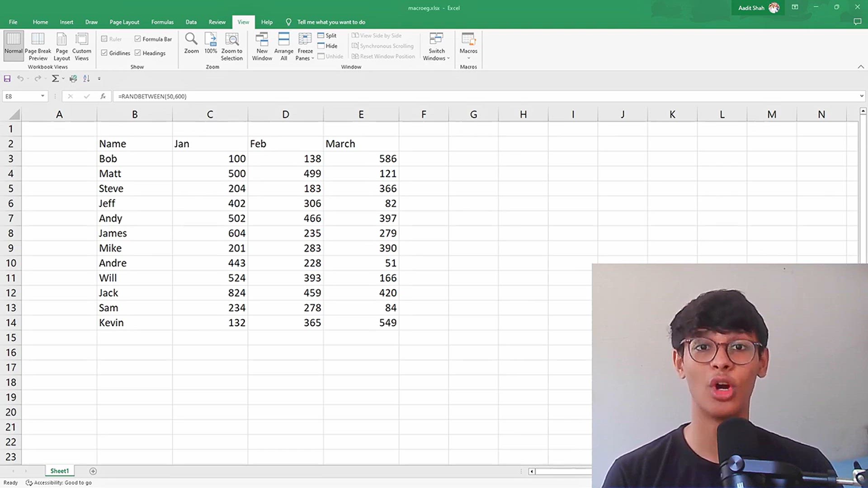Add a new sheet with plus icon
This screenshot has width=868, height=488.
[x=93, y=471]
